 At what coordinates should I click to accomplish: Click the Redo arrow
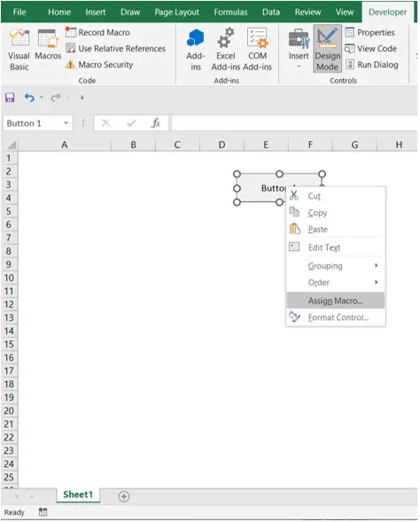(x=56, y=97)
